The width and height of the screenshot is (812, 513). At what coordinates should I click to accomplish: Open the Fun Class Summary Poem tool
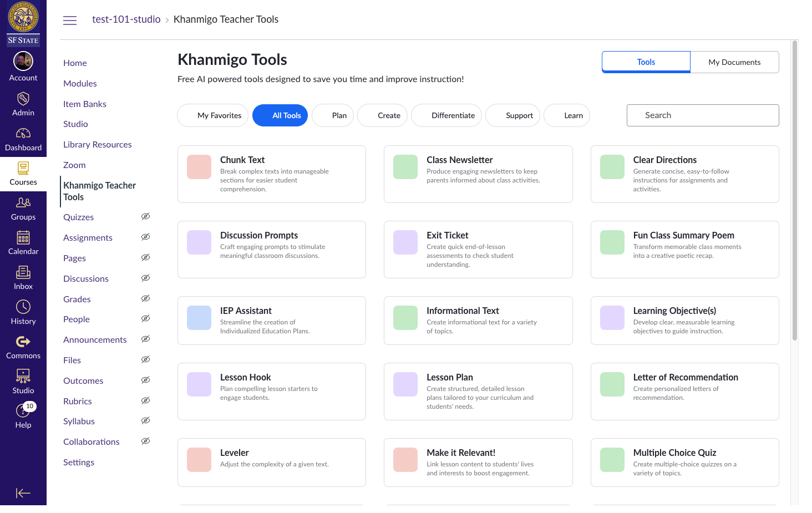coord(684,250)
